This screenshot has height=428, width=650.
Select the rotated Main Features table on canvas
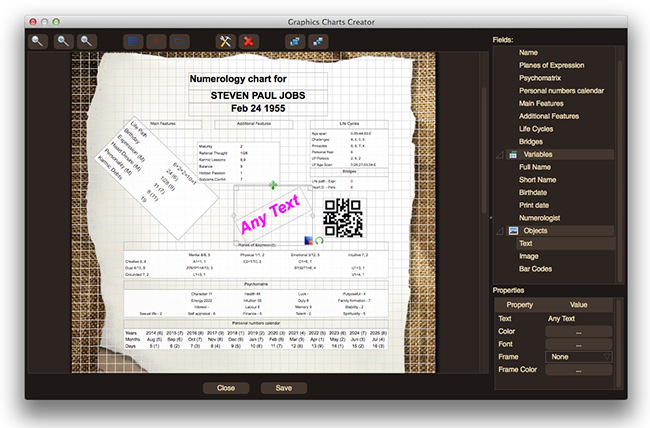pos(157,178)
